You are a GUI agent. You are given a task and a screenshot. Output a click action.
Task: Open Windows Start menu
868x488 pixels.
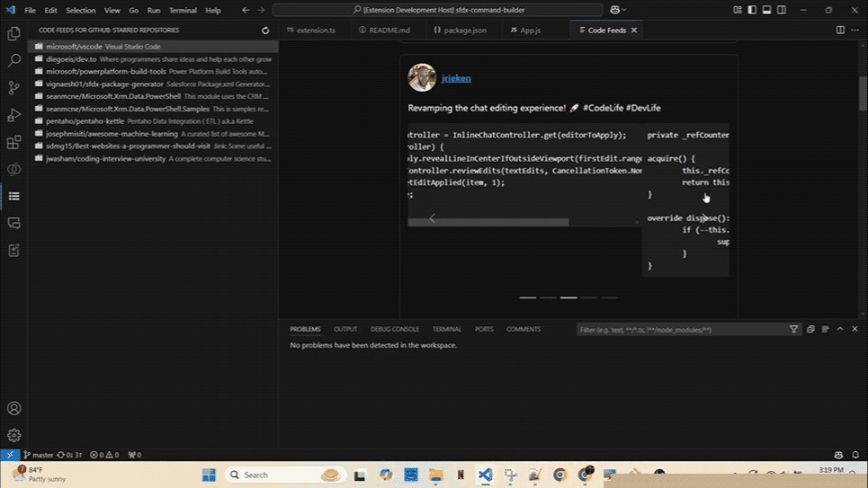pyautogui.click(x=209, y=475)
